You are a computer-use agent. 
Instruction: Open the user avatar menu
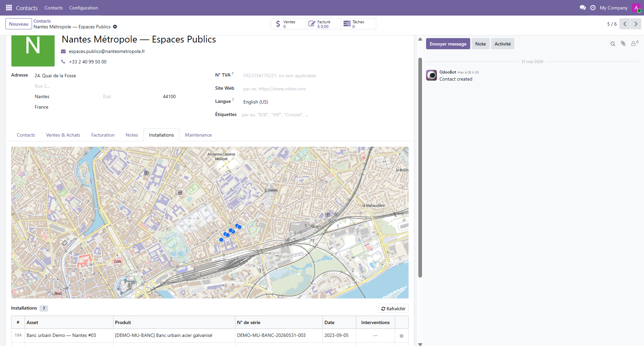tap(636, 7)
